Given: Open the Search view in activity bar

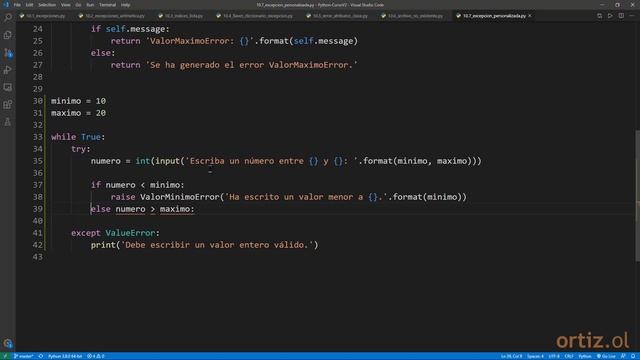Looking at the screenshot, I should click(x=8, y=18).
